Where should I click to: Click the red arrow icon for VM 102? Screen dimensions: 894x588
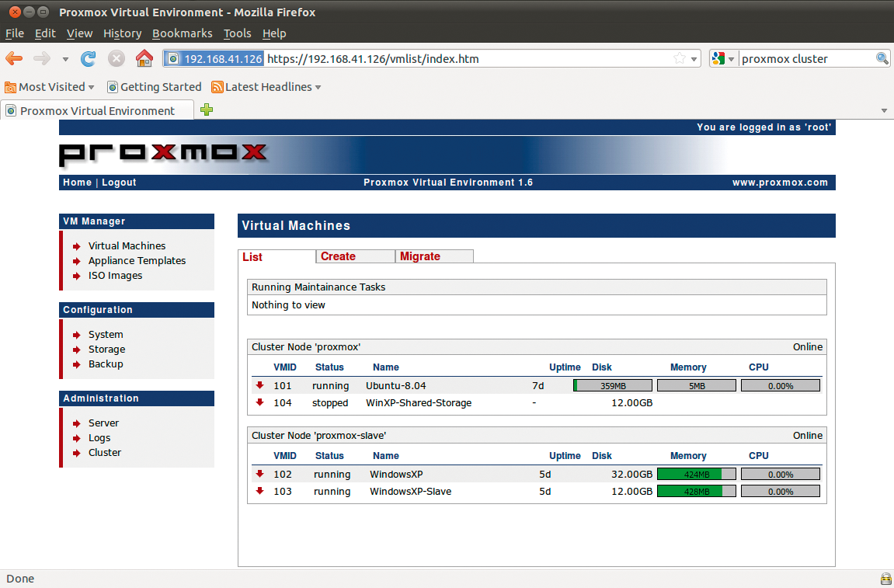pos(259,474)
